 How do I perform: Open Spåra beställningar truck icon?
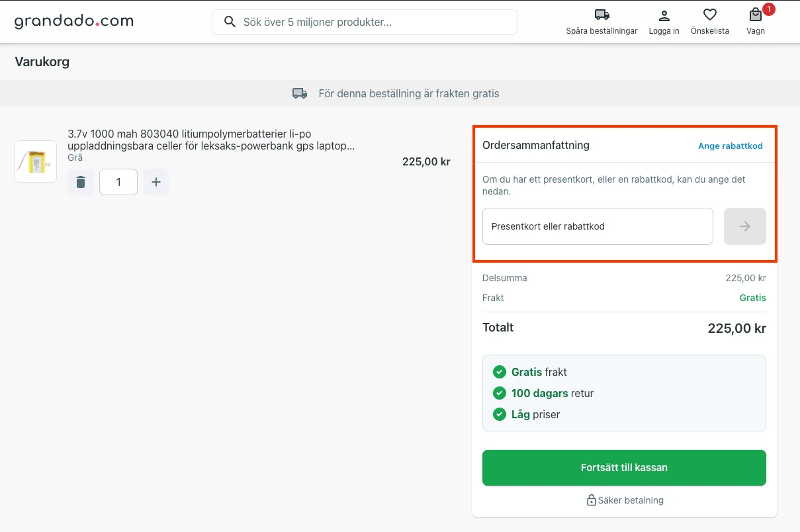[601, 15]
